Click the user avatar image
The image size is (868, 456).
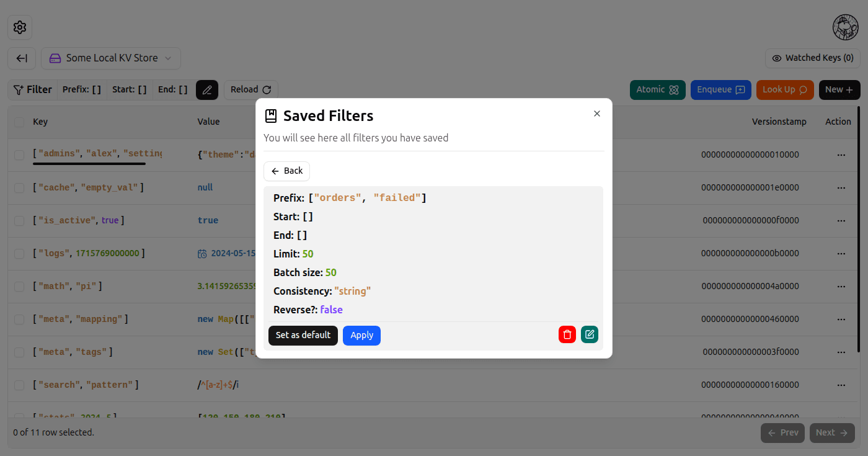[x=845, y=27]
